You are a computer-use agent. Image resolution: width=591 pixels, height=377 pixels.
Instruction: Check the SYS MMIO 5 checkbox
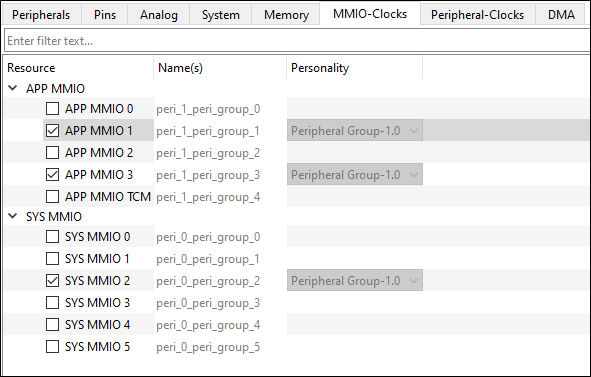click(52, 346)
